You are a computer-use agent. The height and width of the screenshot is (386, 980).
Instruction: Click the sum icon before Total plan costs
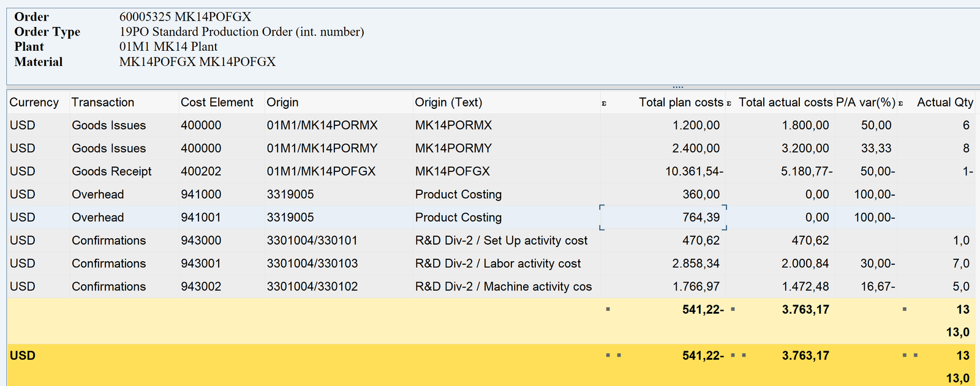[604, 103]
